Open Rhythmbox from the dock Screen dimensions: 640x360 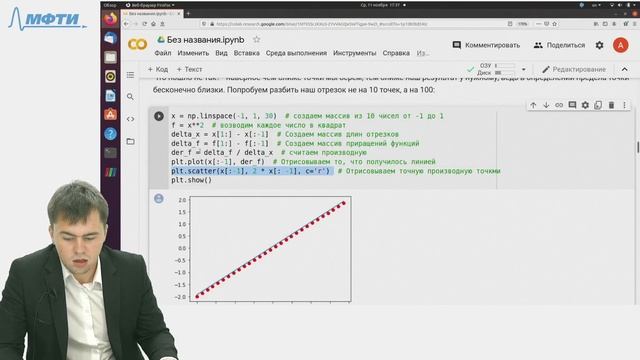click(x=110, y=76)
